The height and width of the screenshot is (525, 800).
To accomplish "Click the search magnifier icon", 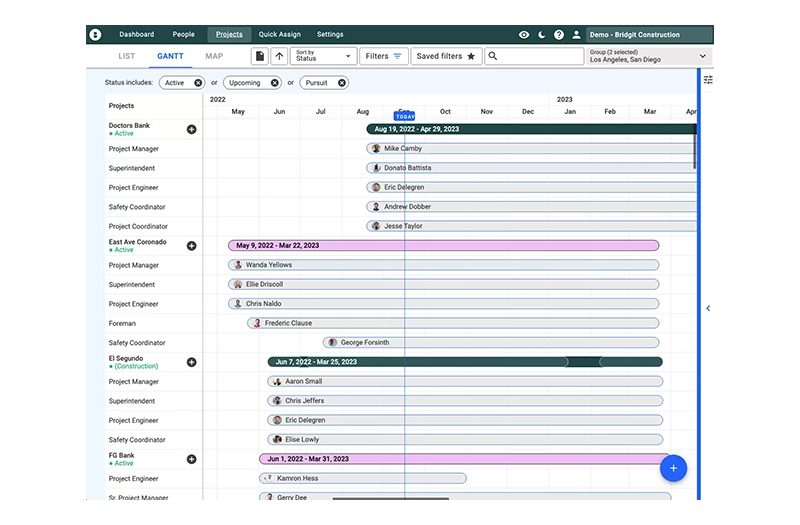I will click(x=493, y=56).
